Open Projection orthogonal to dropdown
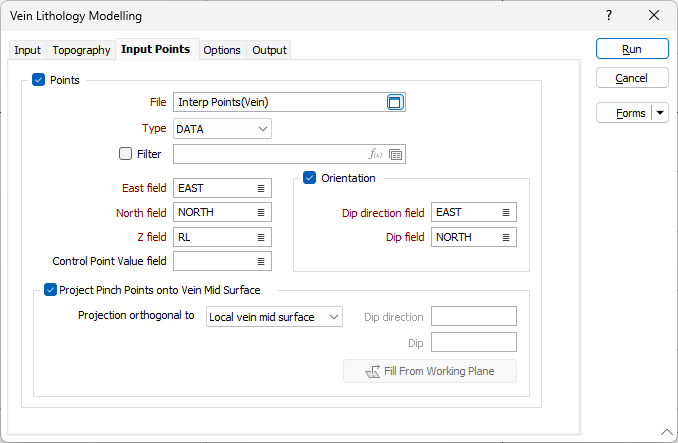 pyautogui.click(x=274, y=317)
